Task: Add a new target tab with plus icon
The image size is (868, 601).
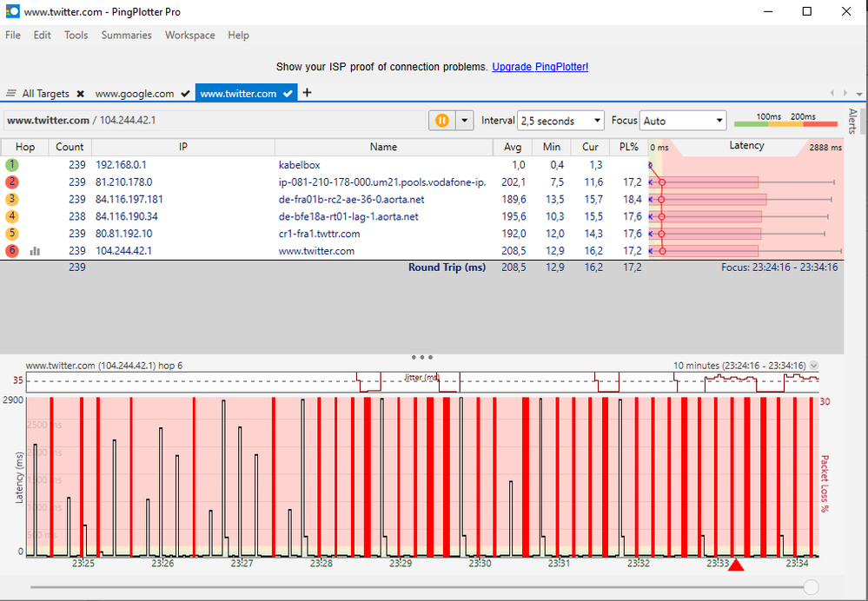Action: 308,92
